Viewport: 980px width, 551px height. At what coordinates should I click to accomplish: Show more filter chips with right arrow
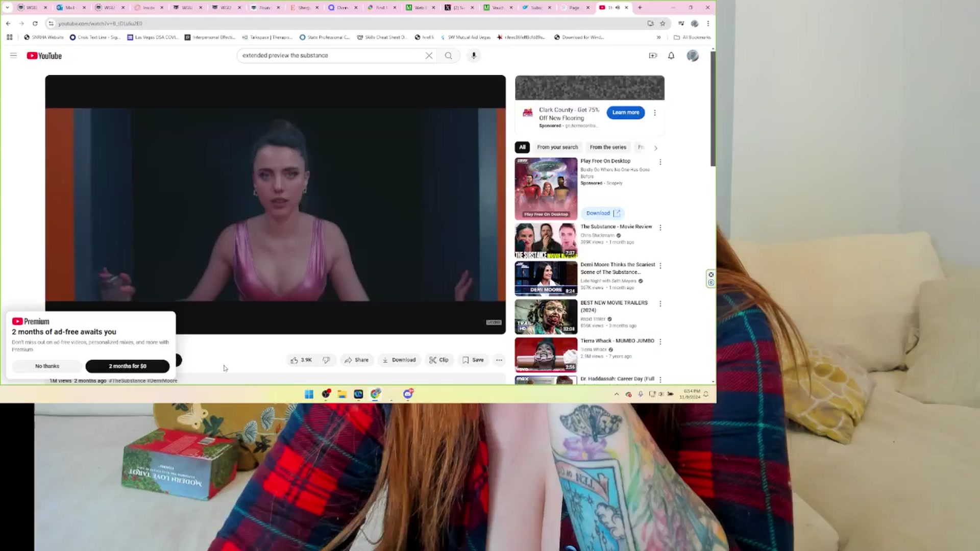pyautogui.click(x=656, y=148)
